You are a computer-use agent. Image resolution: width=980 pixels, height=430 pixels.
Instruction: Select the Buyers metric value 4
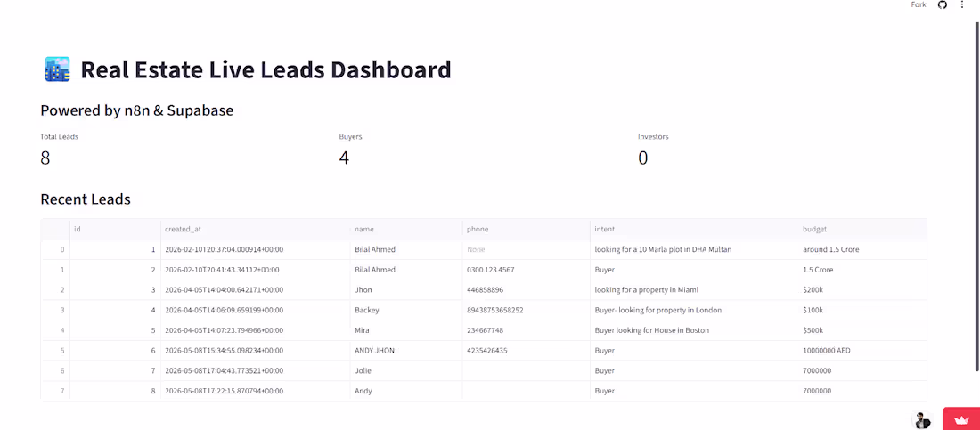click(x=344, y=158)
